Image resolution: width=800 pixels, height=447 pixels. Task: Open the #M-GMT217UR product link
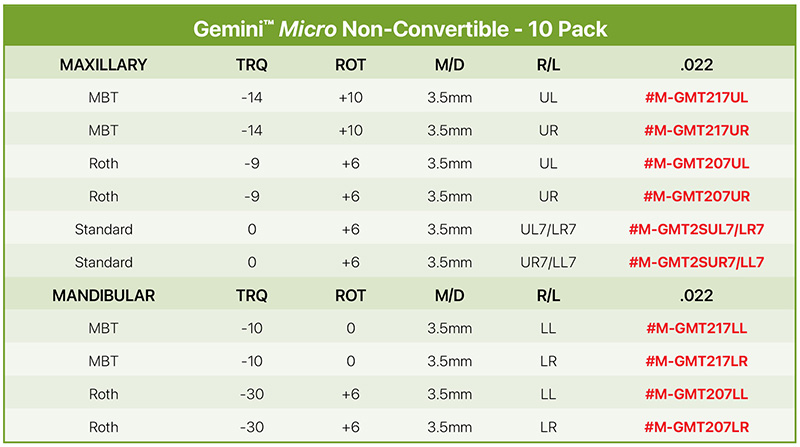pos(696,131)
